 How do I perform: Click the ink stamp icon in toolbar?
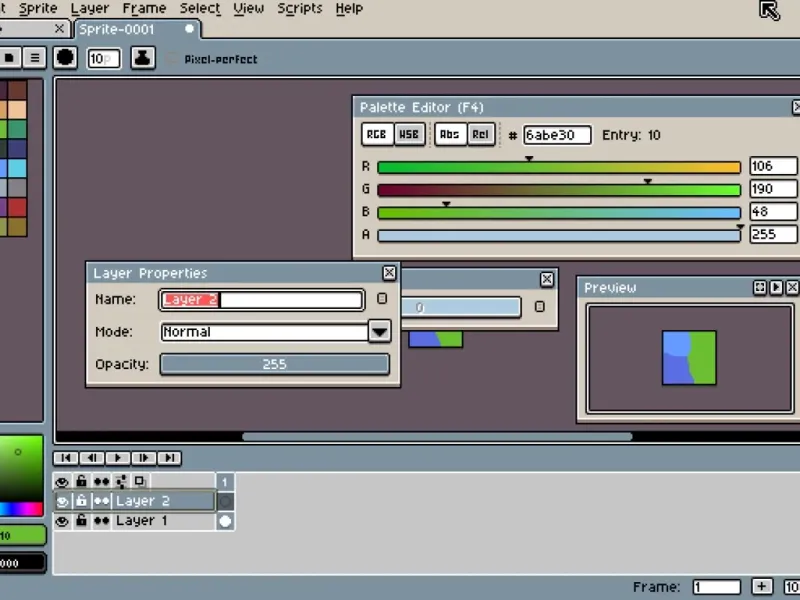(x=143, y=58)
